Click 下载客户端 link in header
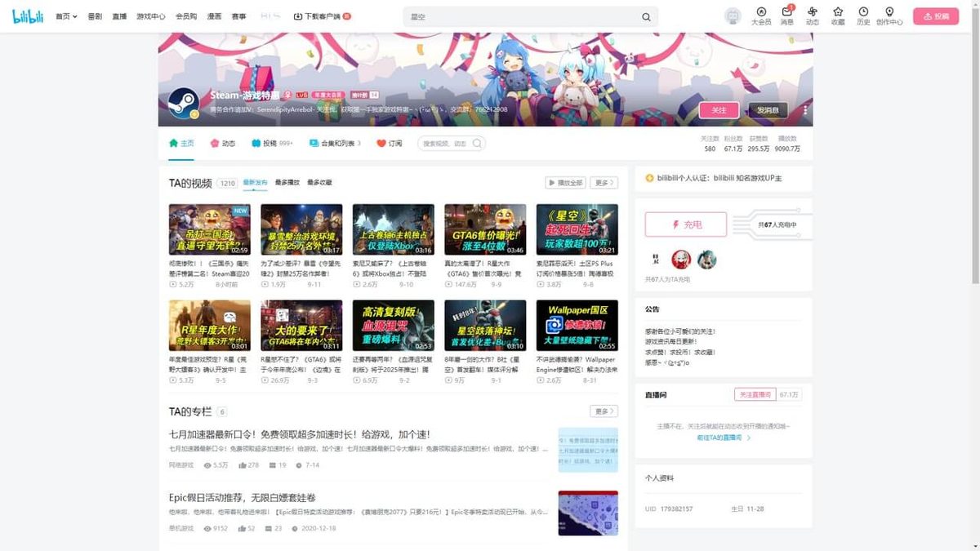Image resolution: width=980 pixels, height=551 pixels. click(x=322, y=16)
